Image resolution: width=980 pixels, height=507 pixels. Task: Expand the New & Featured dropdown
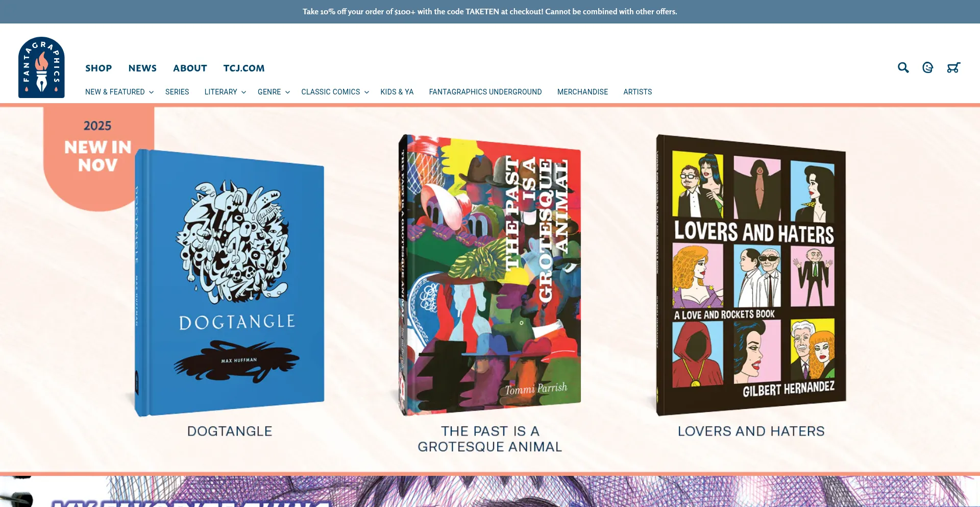click(119, 92)
